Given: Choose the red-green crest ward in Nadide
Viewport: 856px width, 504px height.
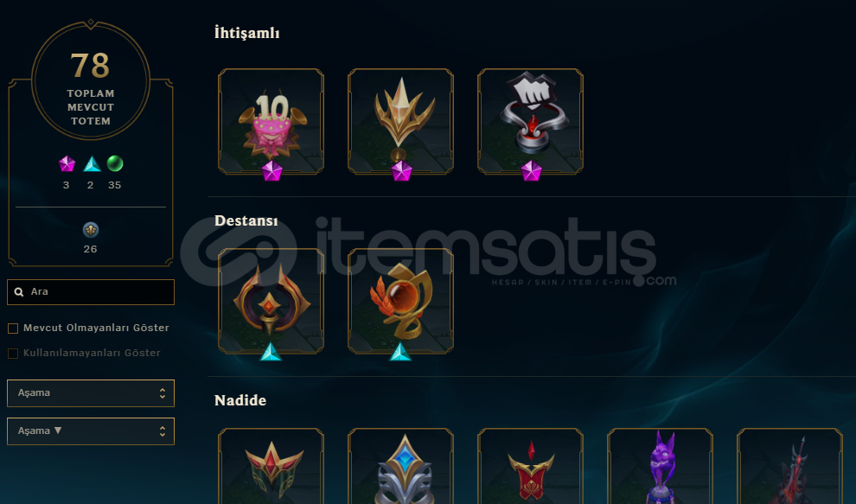Looking at the screenshot, I should click(271, 466).
